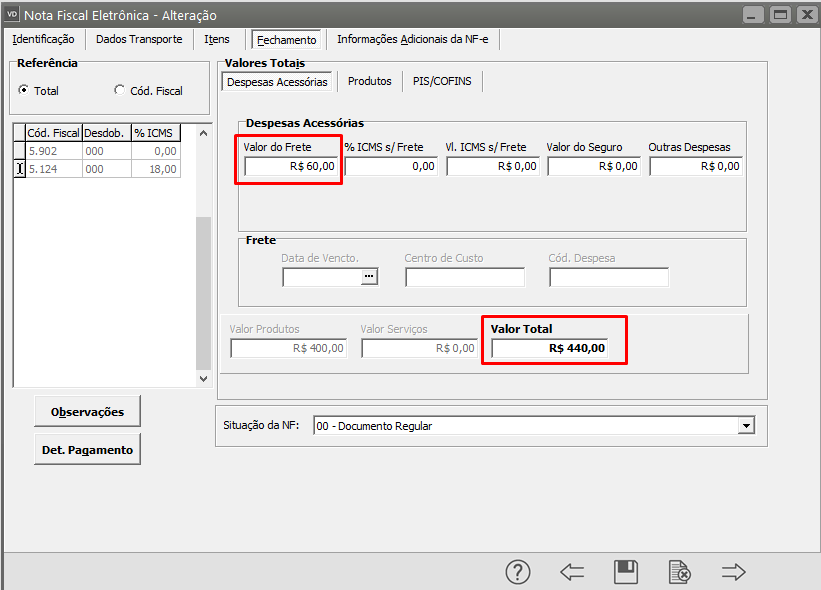Open the PIS/COFINS sub-tab
Viewport: 821px width, 590px height.
(443, 81)
